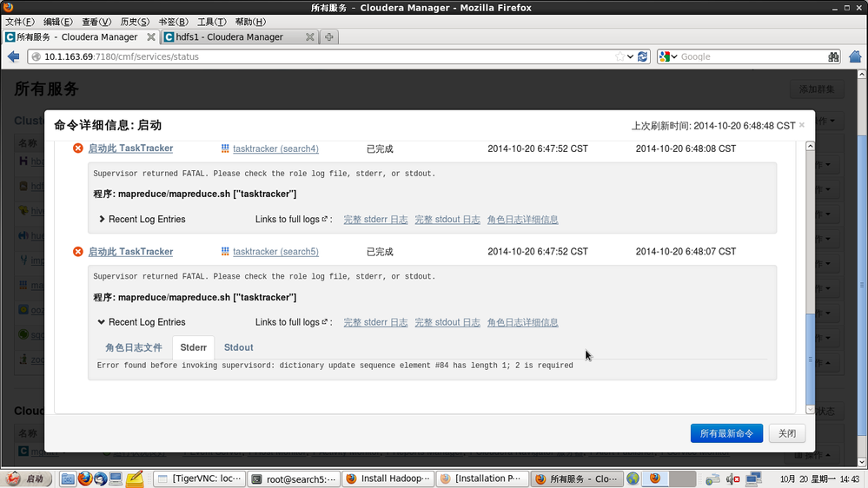Image resolution: width=868 pixels, height=488 pixels.
Task: Click the grid role icon beside tasktracker (search4)
Action: coord(225,148)
